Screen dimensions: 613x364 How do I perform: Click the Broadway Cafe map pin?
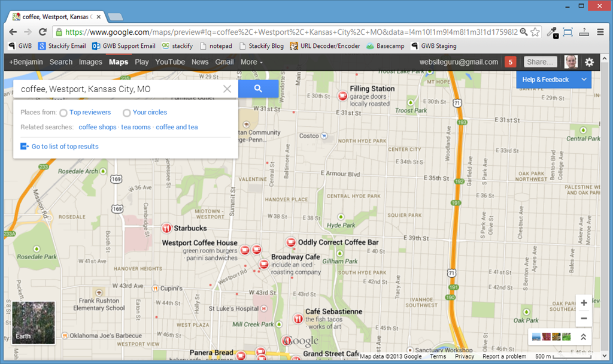(264, 264)
